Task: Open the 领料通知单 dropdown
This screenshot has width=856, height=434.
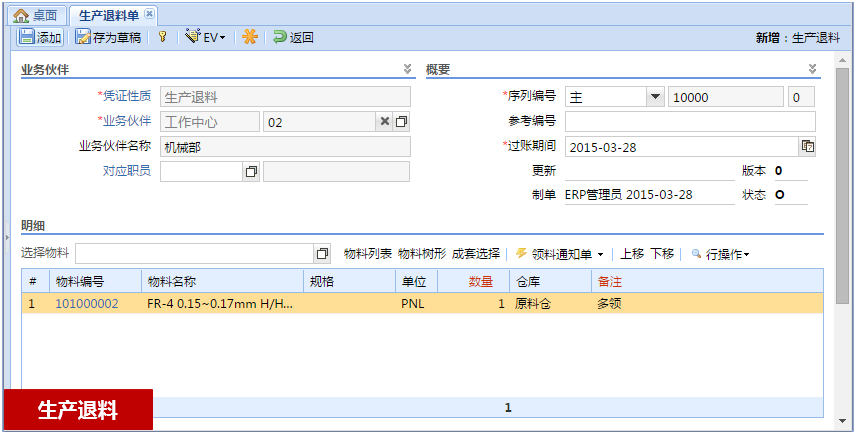Action: pos(560,254)
